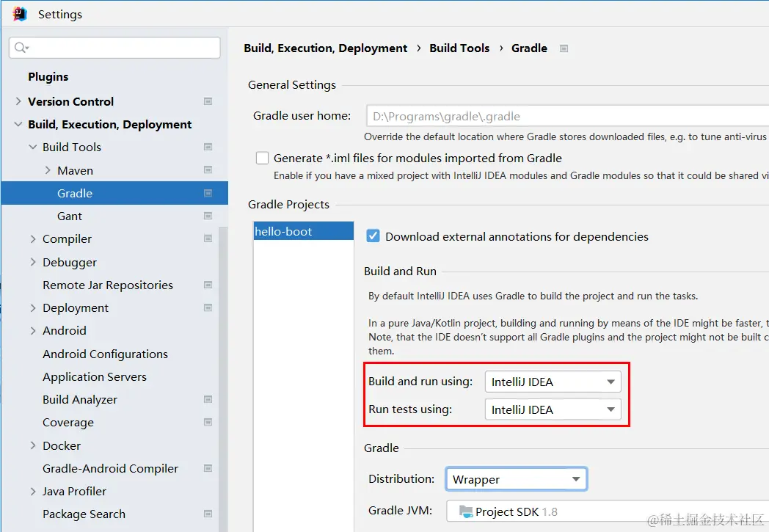The image size is (769, 532).
Task: Click the project-level settings icon beside Version Control
Action: [208, 101]
